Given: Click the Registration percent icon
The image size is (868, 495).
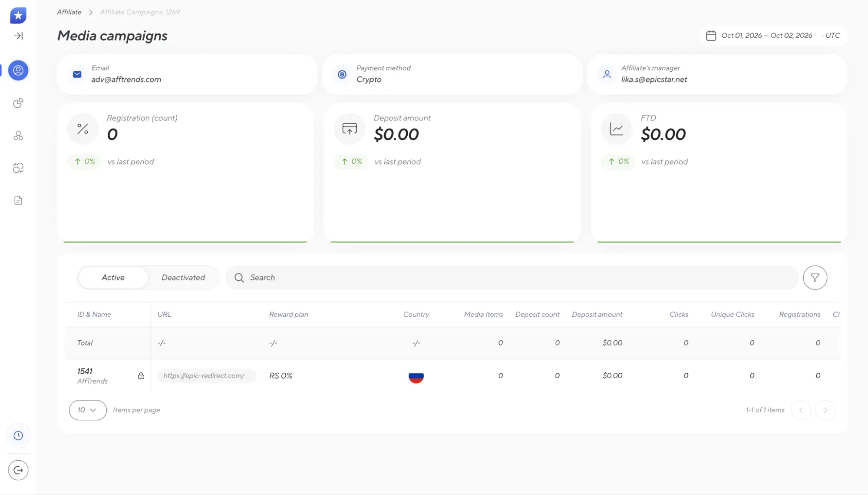Looking at the screenshot, I should pyautogui.click(x=83, y=129).
